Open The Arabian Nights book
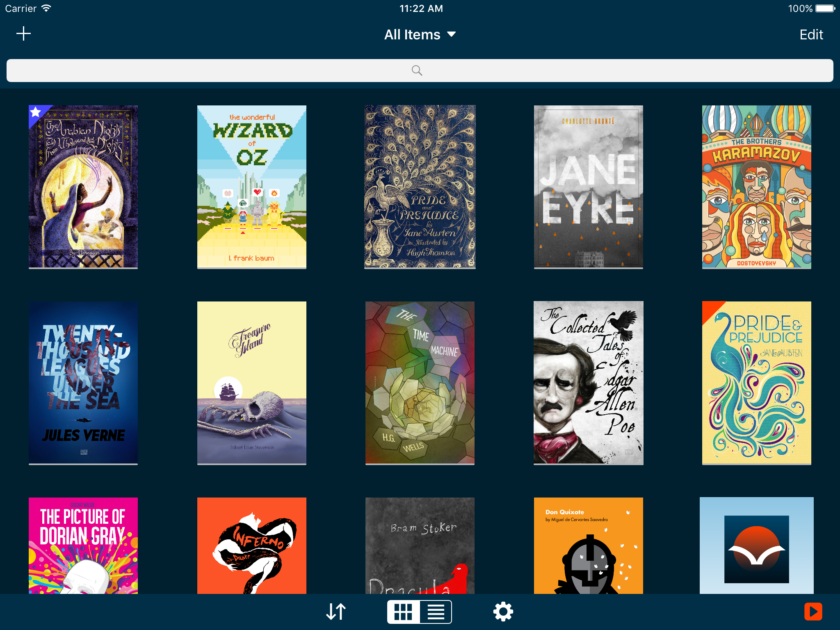840x630 pixels. (x=83, y=187)
